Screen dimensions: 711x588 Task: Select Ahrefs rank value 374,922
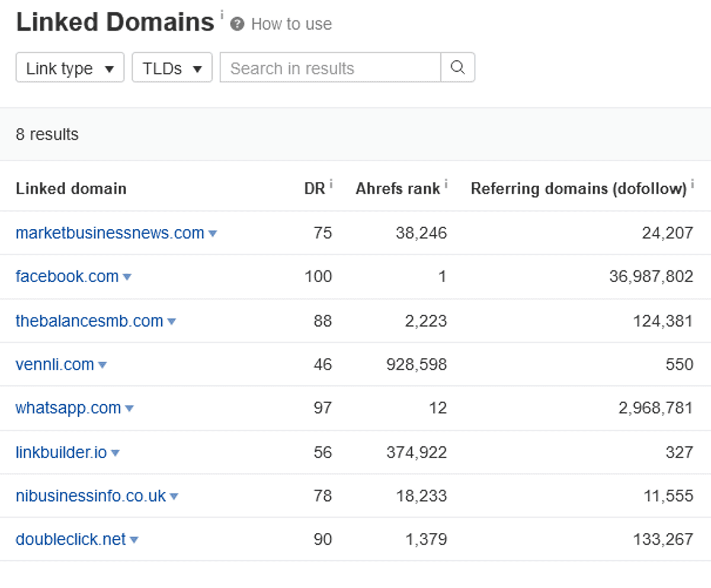coord(418,452)
